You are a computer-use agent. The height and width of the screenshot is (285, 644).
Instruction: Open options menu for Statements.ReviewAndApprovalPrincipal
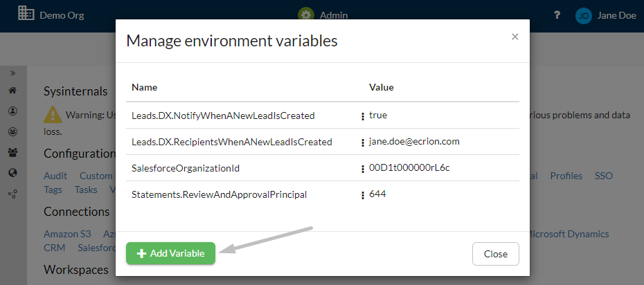pyautogui.click(x=363, y=195)
